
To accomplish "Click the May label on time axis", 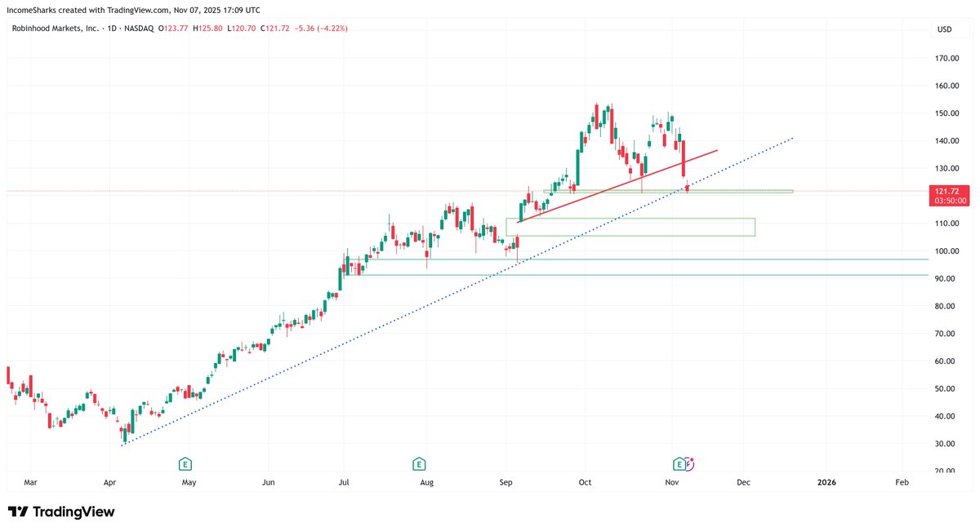I will (189, 483).
